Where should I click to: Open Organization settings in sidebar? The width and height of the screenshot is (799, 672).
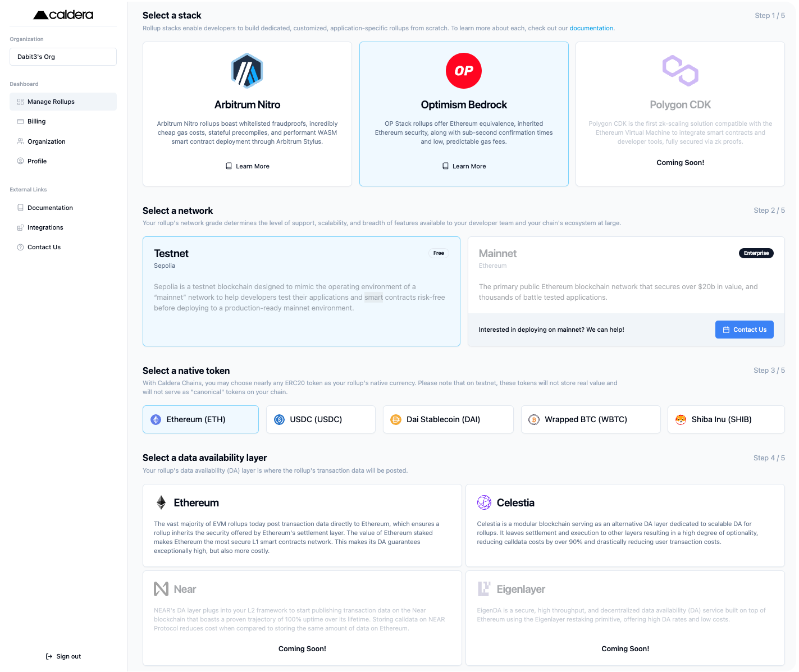pos(63,141)
